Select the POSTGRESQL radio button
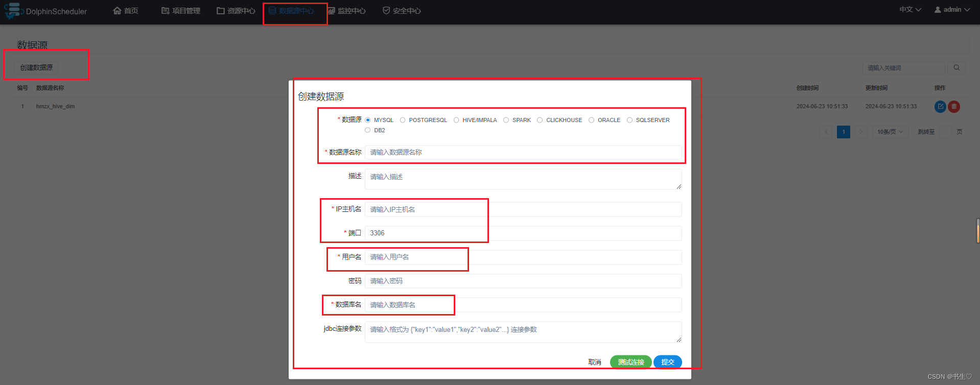 [x=403, y=120]
